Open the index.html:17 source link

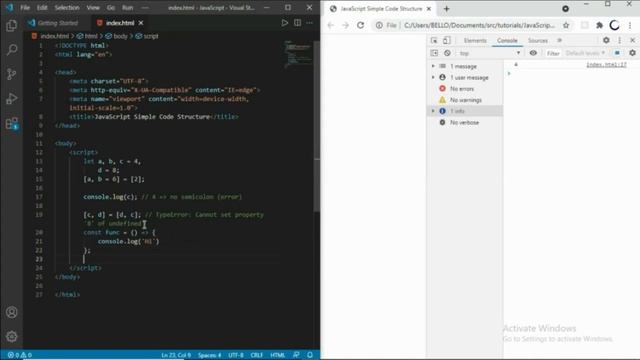click(606, 64)
